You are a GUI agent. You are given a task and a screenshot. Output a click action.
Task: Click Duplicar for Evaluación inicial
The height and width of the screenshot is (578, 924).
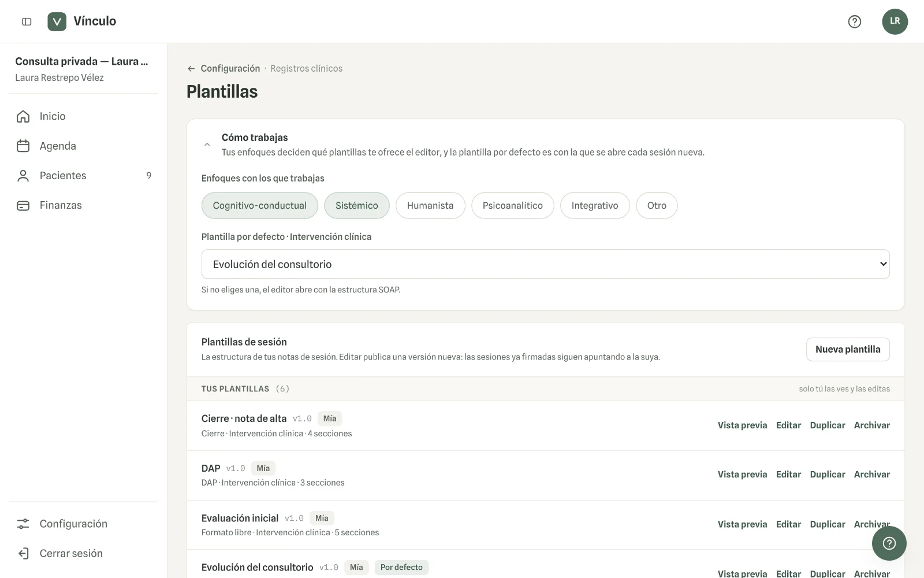point(827,524)
